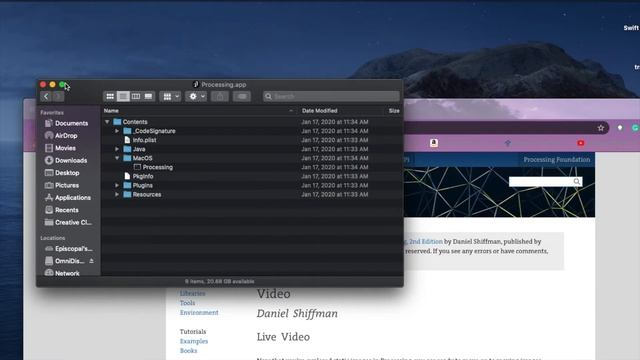Zoom the Finder window with green button
Screen dimensions: 640x360
(x=62, y=84)
